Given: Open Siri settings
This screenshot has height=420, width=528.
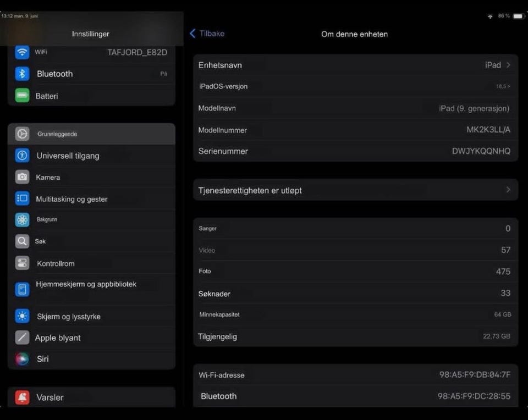Looking at the screenshot, I should pyautogui.click(x=92, y=359).
